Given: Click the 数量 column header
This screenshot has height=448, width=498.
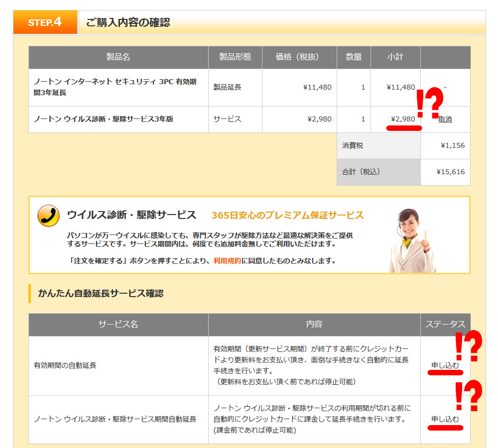Looking at the screenshot, I should 354,57.
